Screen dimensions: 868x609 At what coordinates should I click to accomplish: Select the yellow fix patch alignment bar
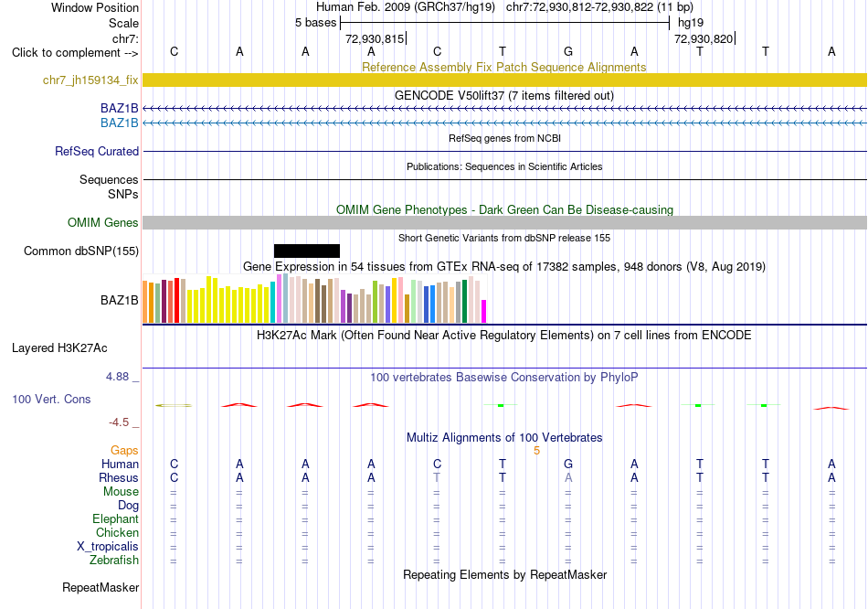click(x=504, y=80)
